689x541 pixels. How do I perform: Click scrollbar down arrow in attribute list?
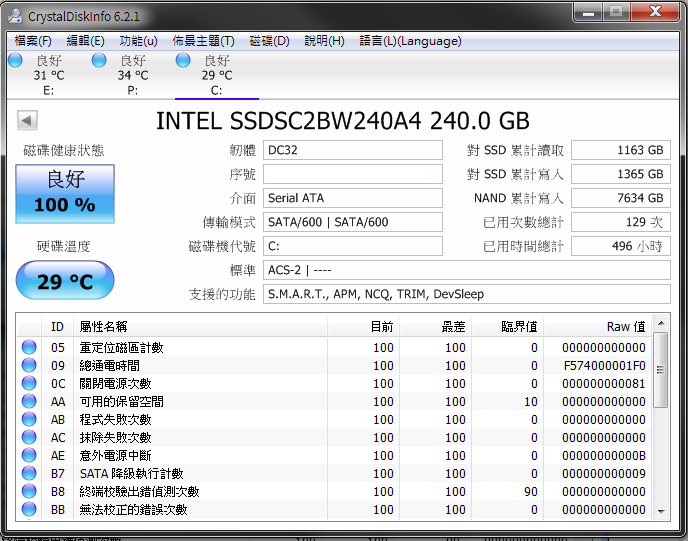click(x=660, y=512)
